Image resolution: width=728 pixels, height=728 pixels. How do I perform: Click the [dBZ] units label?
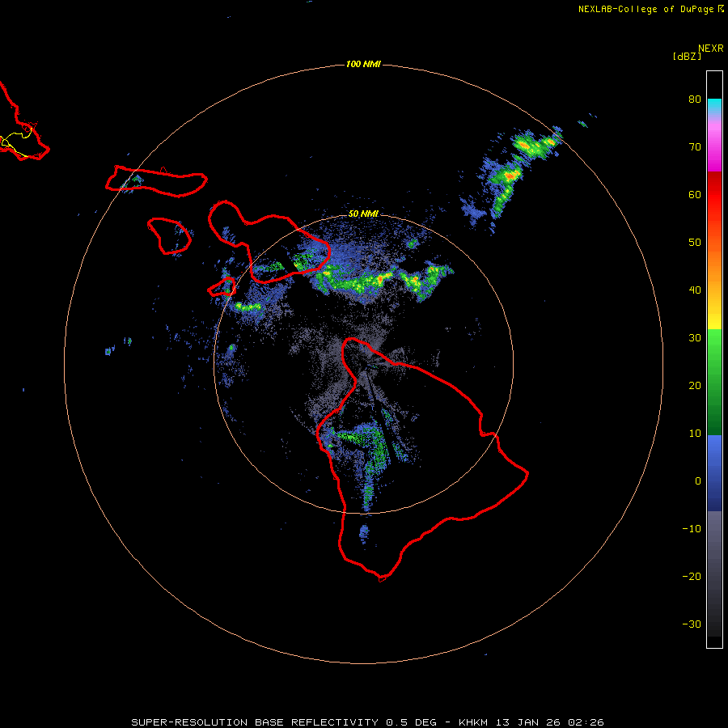click(x=687, y=56)
